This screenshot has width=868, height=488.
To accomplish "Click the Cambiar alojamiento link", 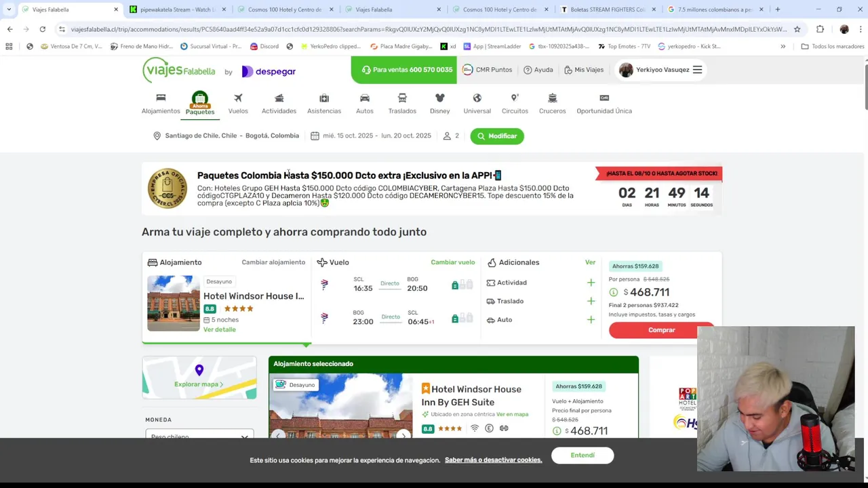I will pyautogui.click(x=273, y=262).
